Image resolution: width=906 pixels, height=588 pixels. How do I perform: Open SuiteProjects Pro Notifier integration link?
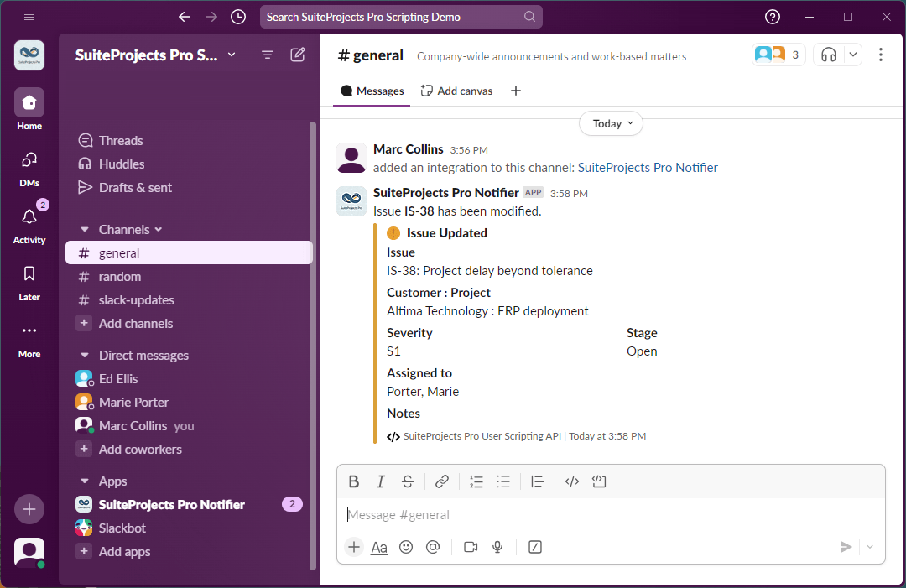(x=648, y=168)
